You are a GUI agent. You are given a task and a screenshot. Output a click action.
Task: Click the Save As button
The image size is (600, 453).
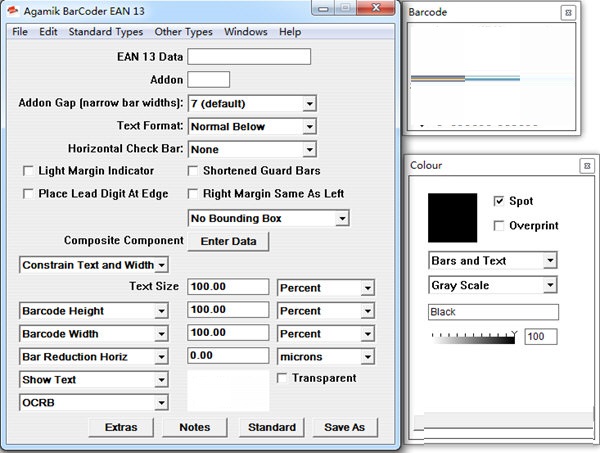345,427
